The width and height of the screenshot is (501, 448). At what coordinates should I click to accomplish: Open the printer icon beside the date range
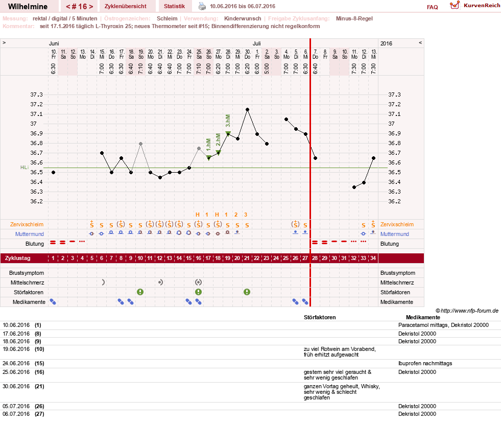pyautogui.click(x=202, y=6)
